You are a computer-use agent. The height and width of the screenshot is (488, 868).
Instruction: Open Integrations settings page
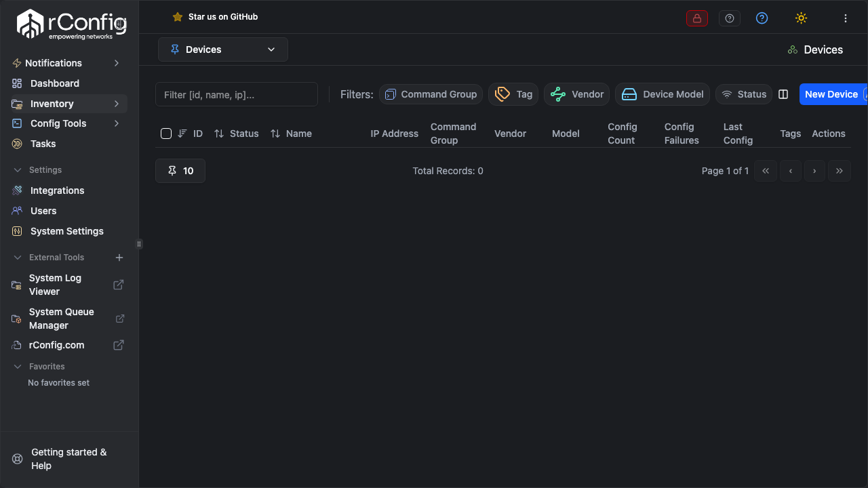click(58, 190)
